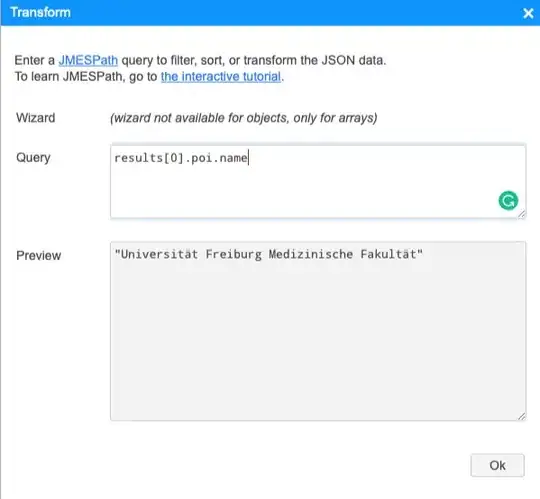
Task: Click the wizard not available message
Action: [243, 118]
